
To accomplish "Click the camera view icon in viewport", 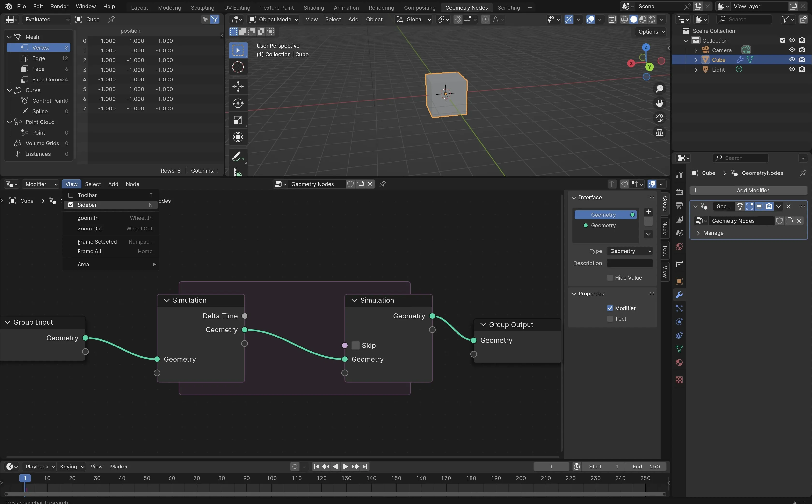I will (x=659, y=118).
